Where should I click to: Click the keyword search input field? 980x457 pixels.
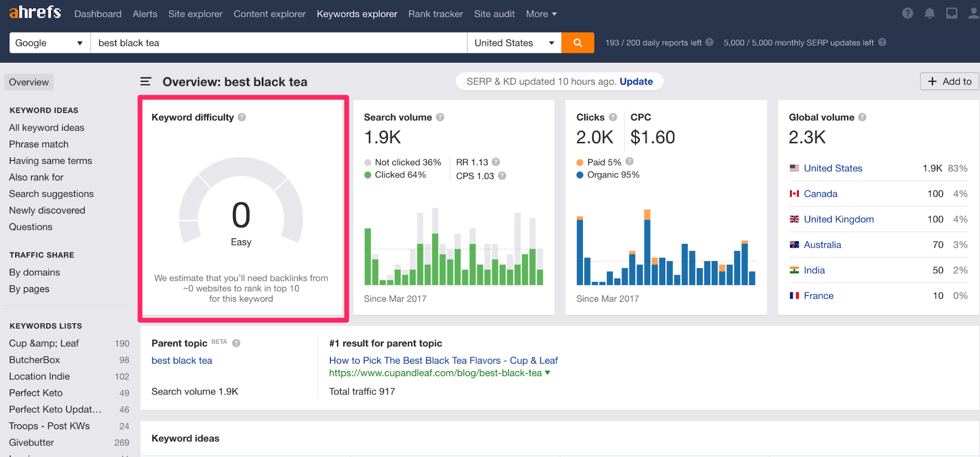click(x=278, y=43)
